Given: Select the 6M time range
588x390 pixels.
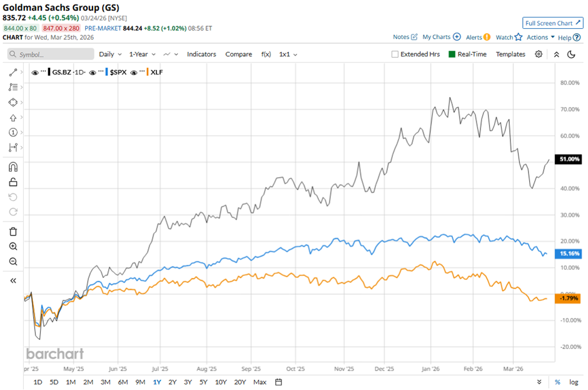Looking at the screenshot, I should pos(123,382).
